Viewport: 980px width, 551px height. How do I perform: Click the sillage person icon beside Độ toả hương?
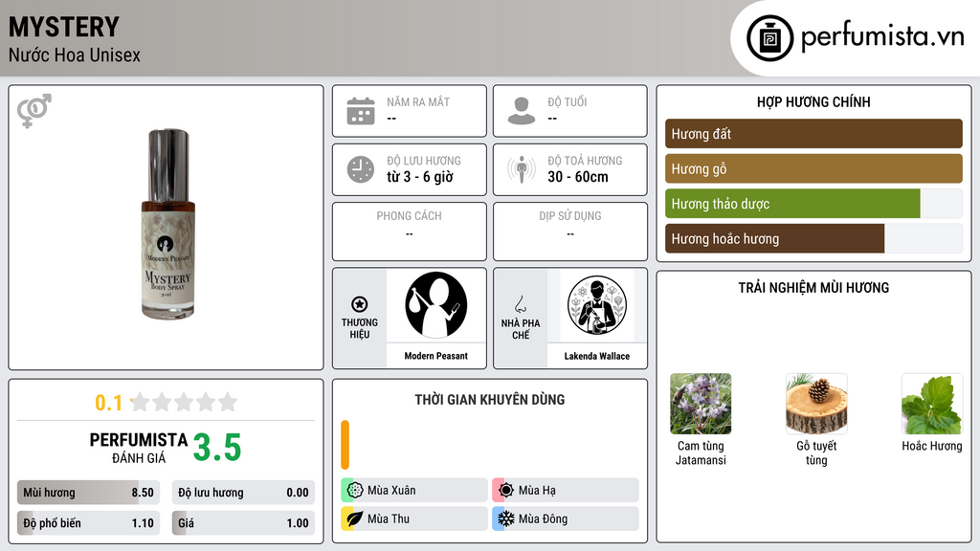tap(522, 169)
